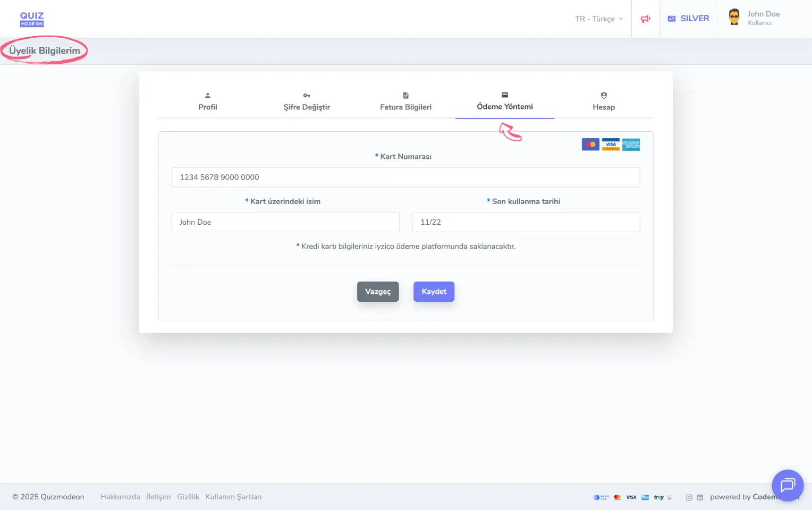Screen dimensions: 812x510
Task: Open the LinkedIn icon in footer
Action: point(700,498)
